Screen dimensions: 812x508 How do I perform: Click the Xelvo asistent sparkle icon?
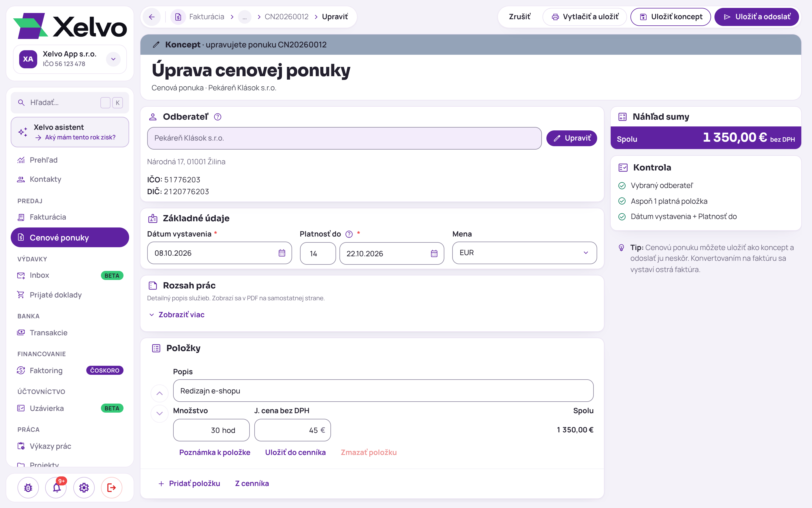[23, 132]
